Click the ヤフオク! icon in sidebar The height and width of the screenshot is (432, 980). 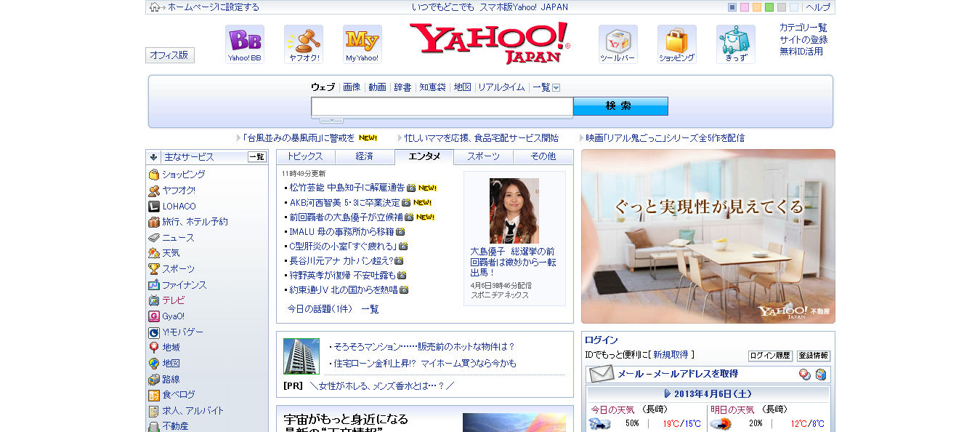point(154,191)
